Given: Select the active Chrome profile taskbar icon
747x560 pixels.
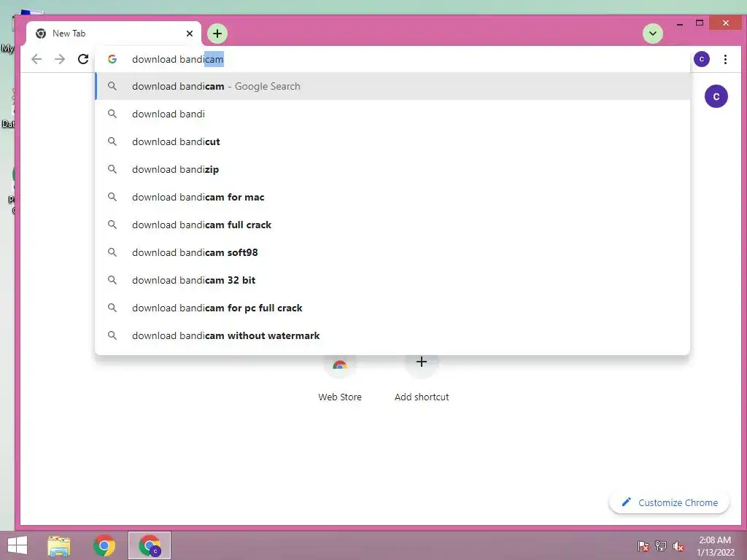Looking at the screenshot, I should (x=150, y=545).
